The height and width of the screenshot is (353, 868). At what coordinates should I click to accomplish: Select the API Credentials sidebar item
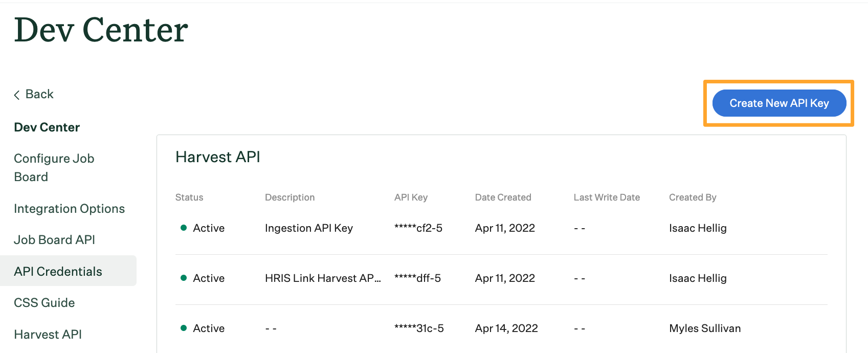click(x=57, y=271)
